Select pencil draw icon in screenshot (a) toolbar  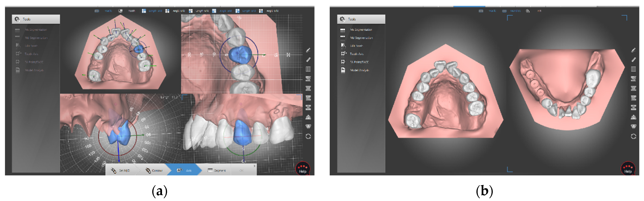308,50
